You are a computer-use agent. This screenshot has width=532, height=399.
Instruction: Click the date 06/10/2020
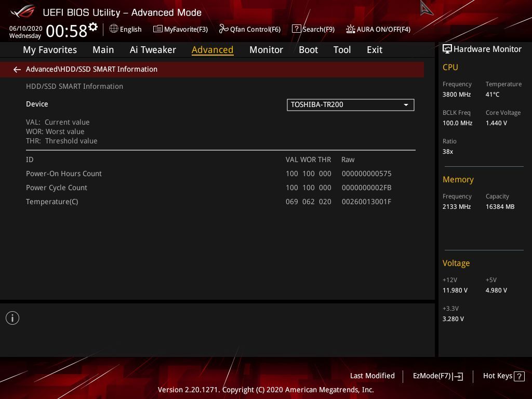[25, 28]
